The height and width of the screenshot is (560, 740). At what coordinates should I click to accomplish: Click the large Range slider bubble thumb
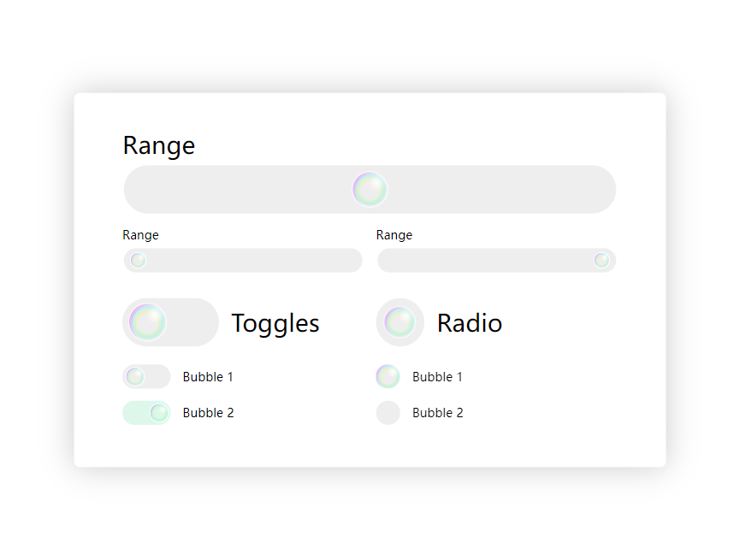tap(370, 189)
